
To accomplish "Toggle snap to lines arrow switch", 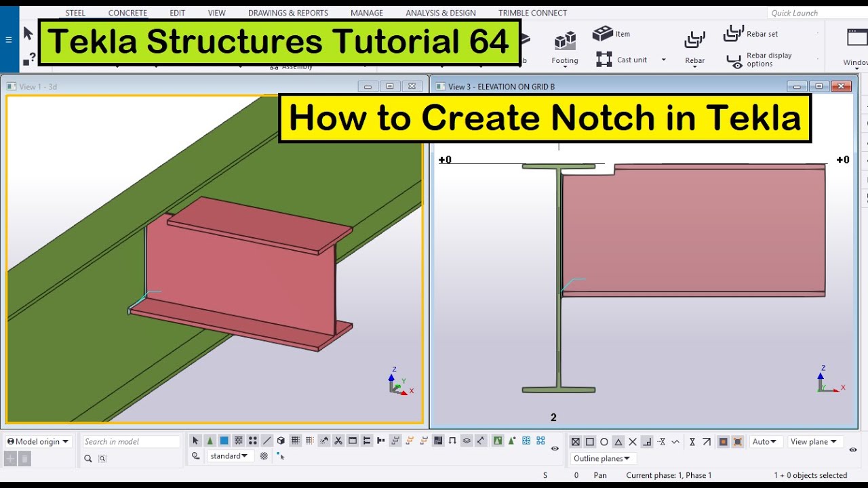I will click(x=707, y=442).
